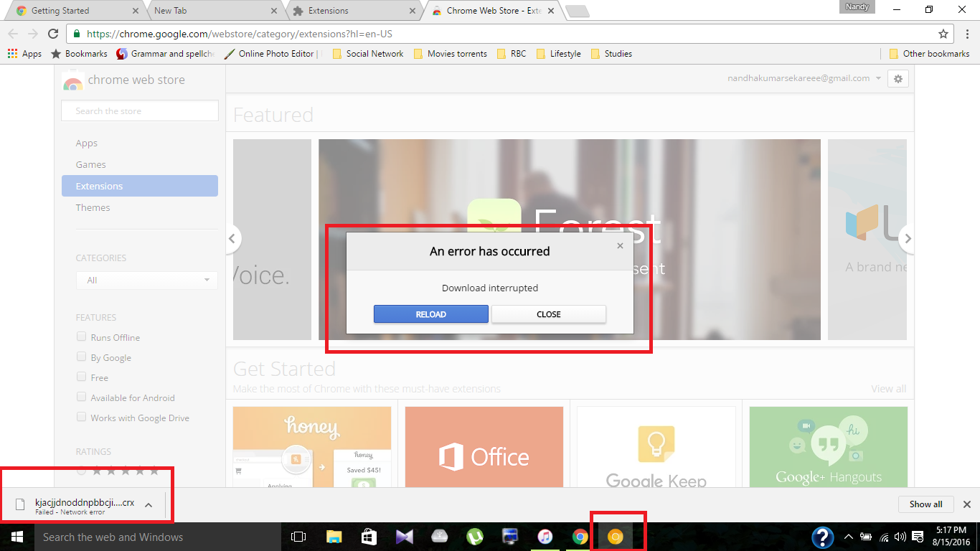Switch to the Getting Started tab
The width and height of the screenshot is (980, 551).
click(x=75, y=11)
